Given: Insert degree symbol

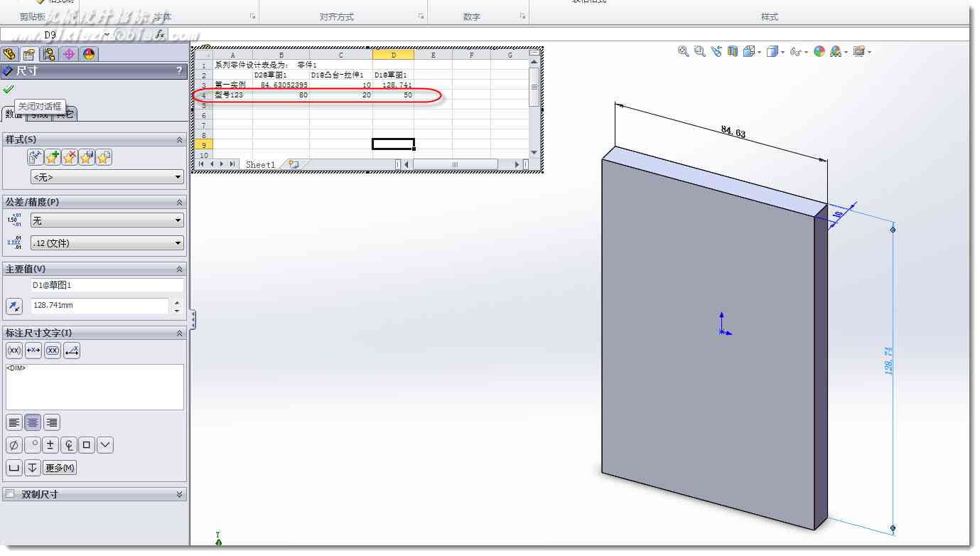Looking at the screenshot, I should point(33,446).
